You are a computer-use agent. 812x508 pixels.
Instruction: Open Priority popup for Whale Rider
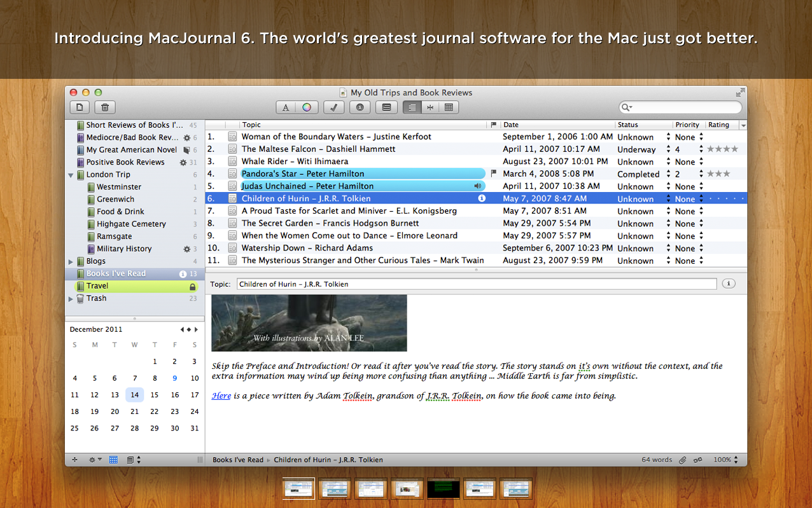pos(701,161)
